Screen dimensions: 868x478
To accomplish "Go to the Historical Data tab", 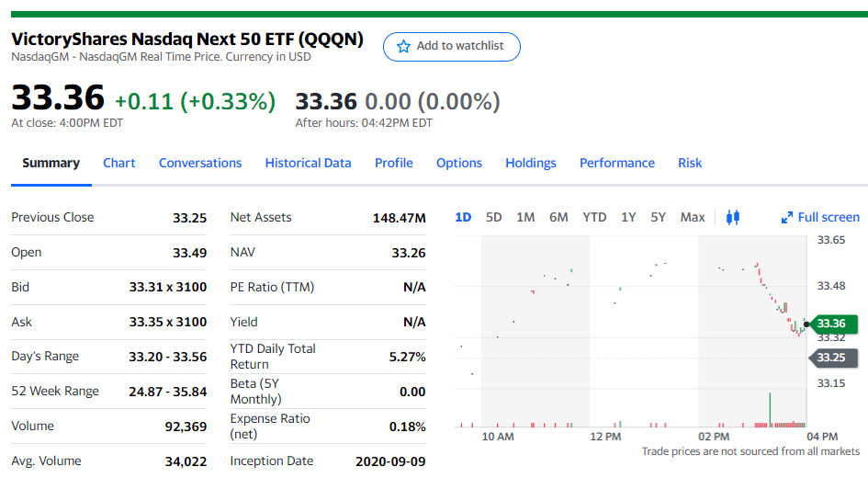I will click(x=309, y=163).
